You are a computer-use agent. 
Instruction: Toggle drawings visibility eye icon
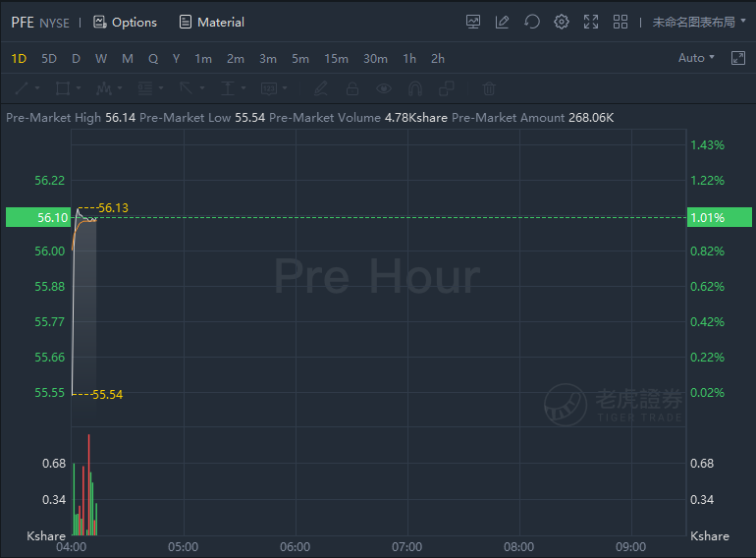coord(384,88)
